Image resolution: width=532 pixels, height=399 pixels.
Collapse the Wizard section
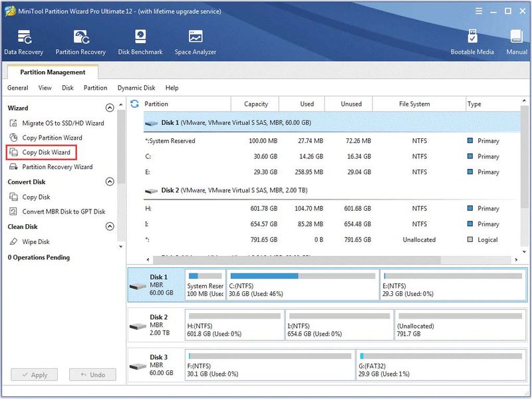click(110, 108)
